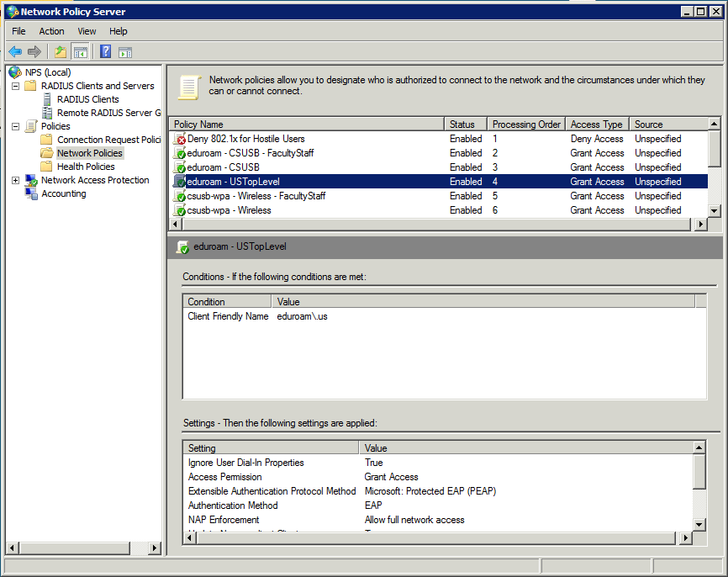Sort by the Processing Order column header

point(526,124)
